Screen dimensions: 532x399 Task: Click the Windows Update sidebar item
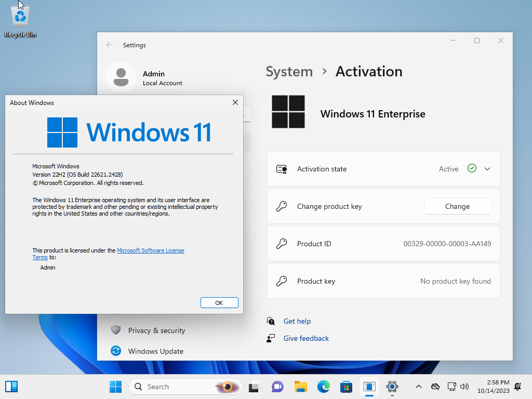[156, 351]
